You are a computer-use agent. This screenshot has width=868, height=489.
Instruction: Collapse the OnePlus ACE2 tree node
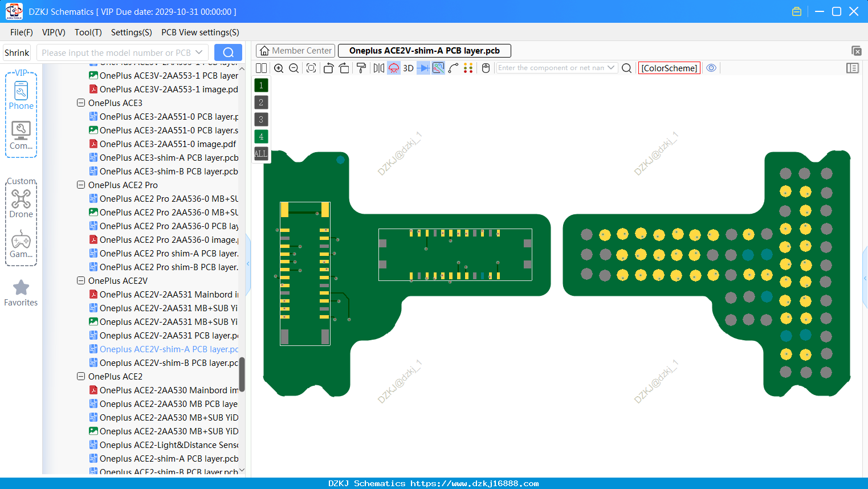coord(81,377)
